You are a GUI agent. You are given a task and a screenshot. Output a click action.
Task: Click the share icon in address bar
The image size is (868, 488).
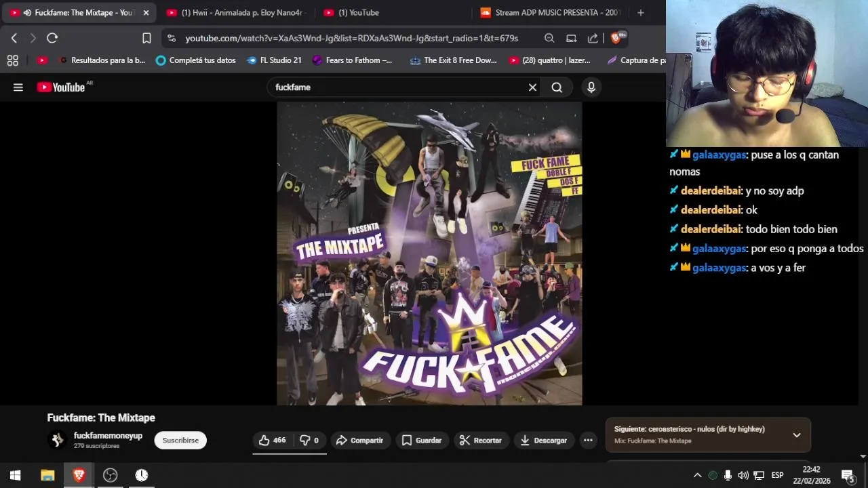pyautogui.click(x=593, y=38)
